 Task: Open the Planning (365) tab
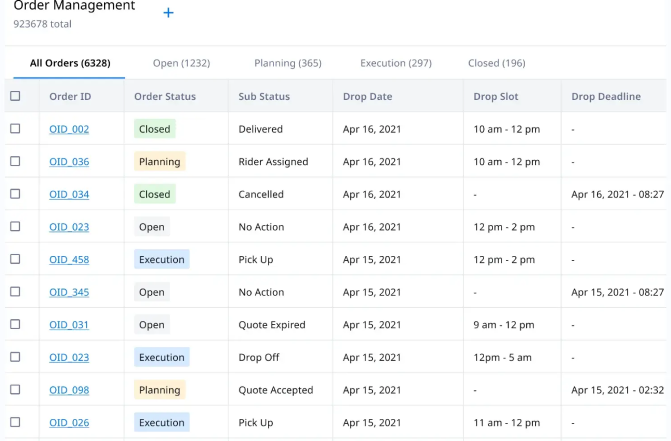point(288,63)
